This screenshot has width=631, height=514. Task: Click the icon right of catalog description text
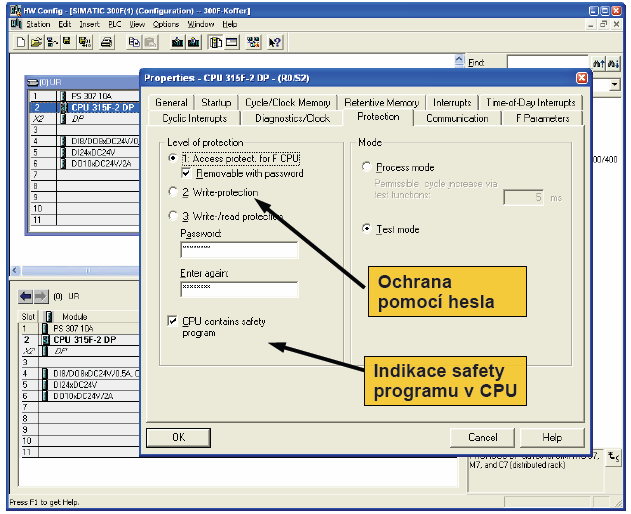click(x=613, y=457)
